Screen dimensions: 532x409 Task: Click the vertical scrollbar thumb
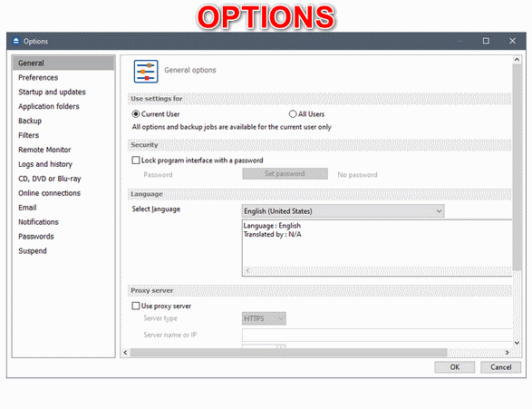point(517,168)
